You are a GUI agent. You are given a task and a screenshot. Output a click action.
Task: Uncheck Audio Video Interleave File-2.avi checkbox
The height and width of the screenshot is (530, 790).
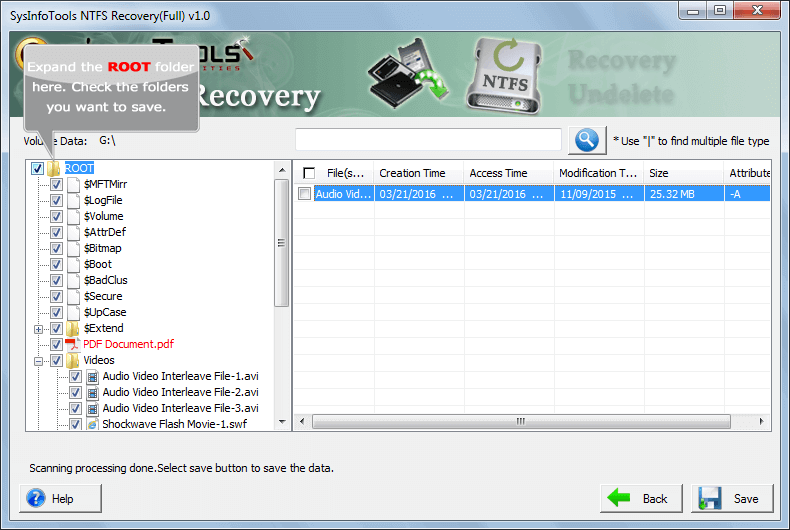[x=76, y=392]
